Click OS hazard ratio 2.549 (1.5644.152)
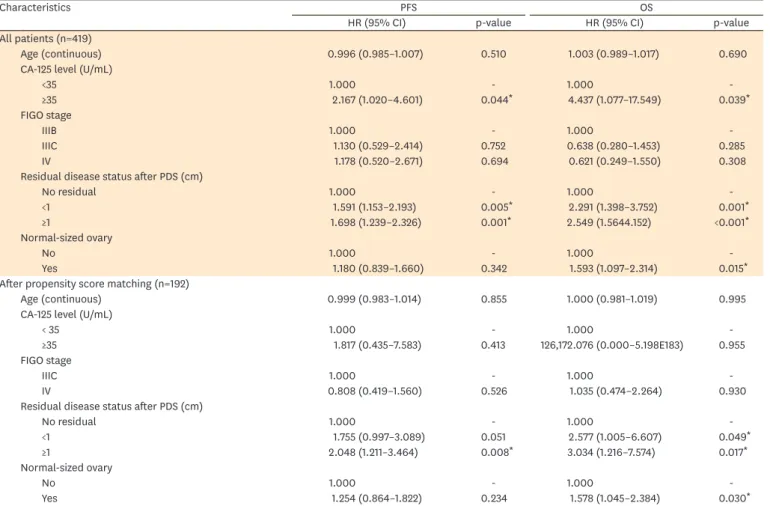The height and width of the screenshot is (506, 770). click(x=609, y=223)
